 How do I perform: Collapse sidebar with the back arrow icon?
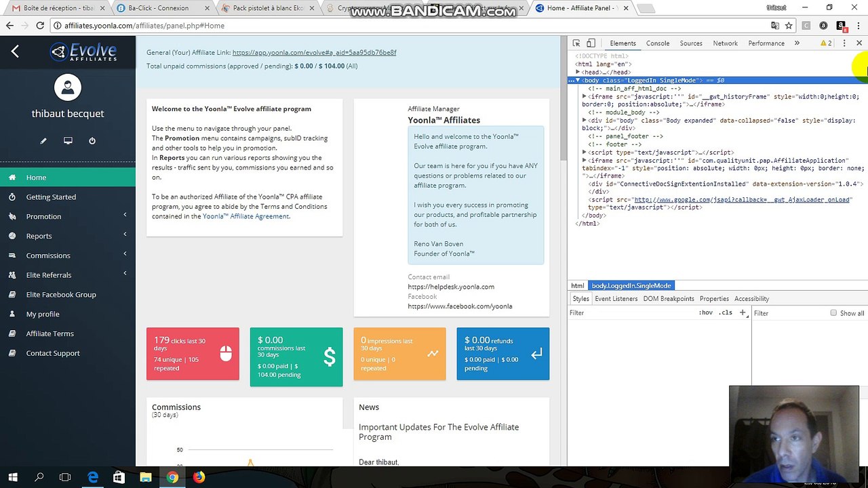(x=15, y=52)
